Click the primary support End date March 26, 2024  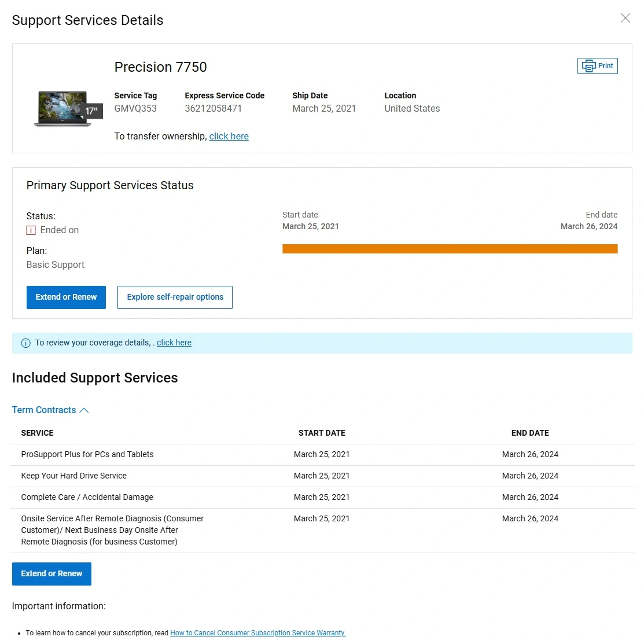coord(589,226)
